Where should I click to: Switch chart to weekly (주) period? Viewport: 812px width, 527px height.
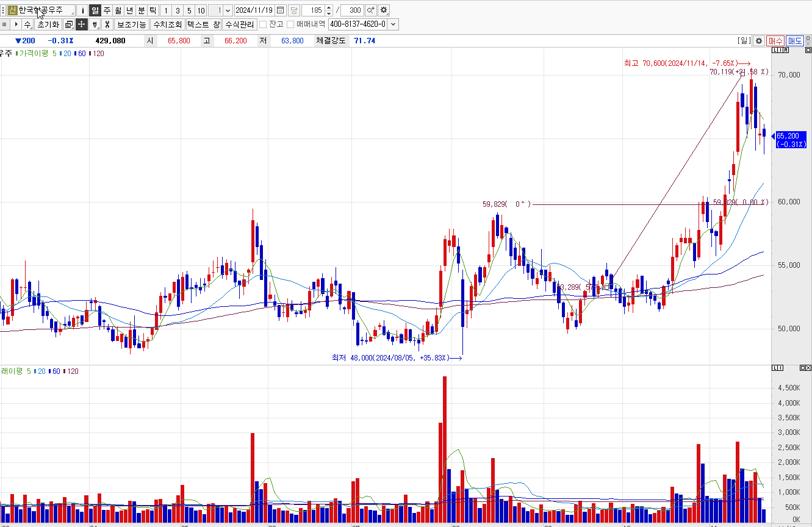[107, 10]
